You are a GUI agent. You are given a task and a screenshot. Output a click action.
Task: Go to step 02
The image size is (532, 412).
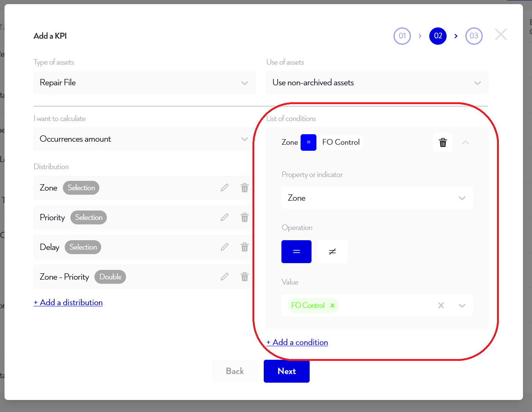point(438,36)
